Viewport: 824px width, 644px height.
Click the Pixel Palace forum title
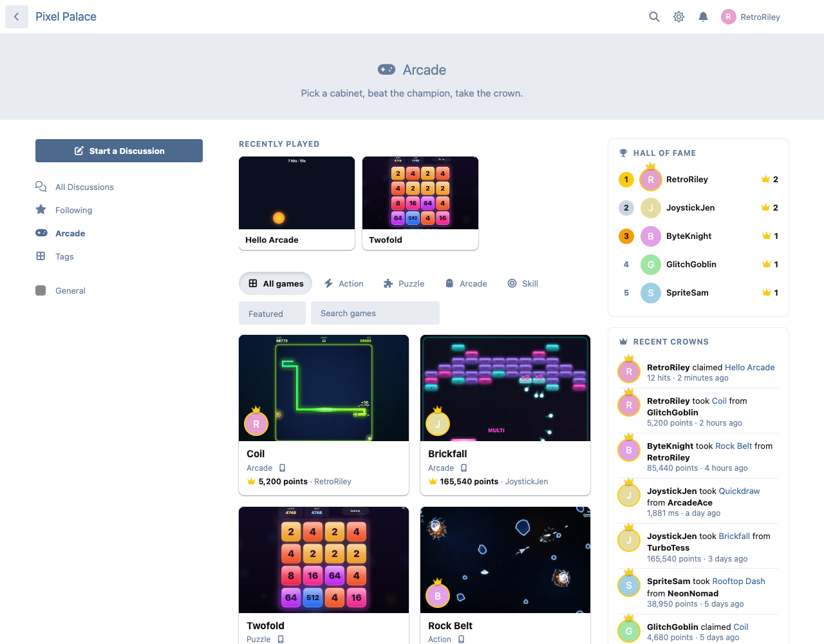(66, 17)
